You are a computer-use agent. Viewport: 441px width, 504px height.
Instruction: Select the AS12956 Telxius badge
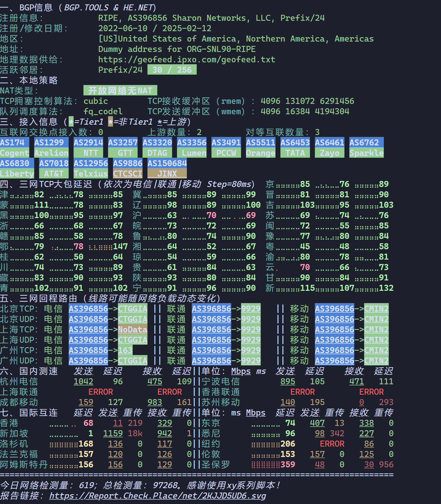coord(91,168)
